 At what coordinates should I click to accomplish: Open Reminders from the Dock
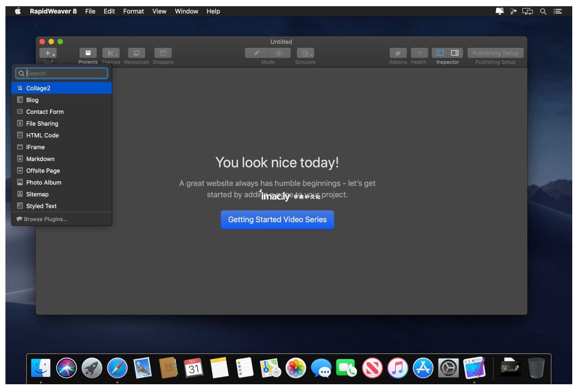[x=245, y=368]
